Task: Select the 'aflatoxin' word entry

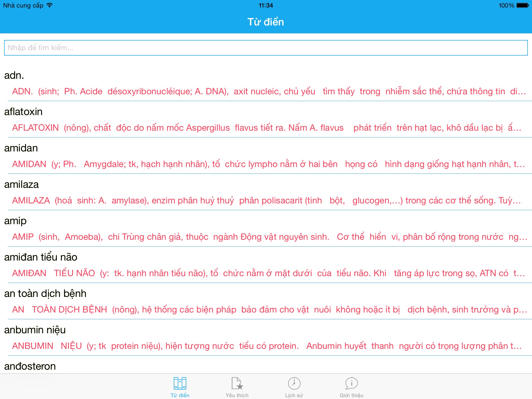Action: pos(23,112)
